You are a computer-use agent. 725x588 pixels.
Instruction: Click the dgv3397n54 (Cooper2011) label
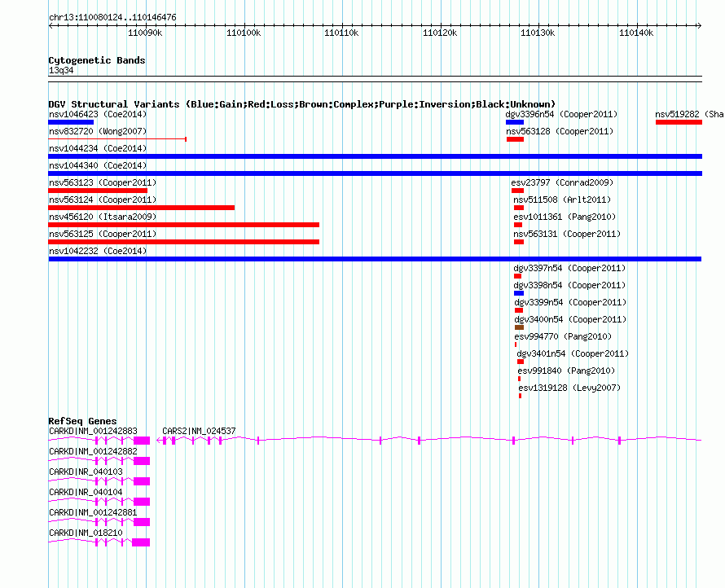[569, 268]
